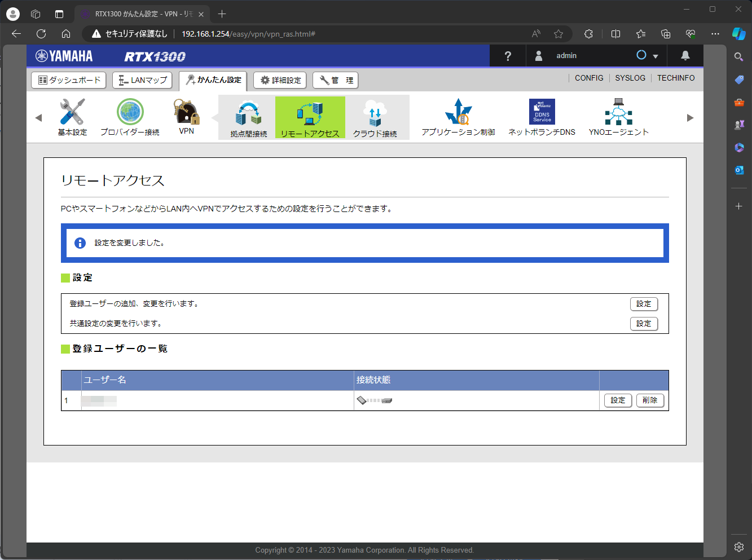Expand the admin dropdown arrow

[x=656, y=56]
